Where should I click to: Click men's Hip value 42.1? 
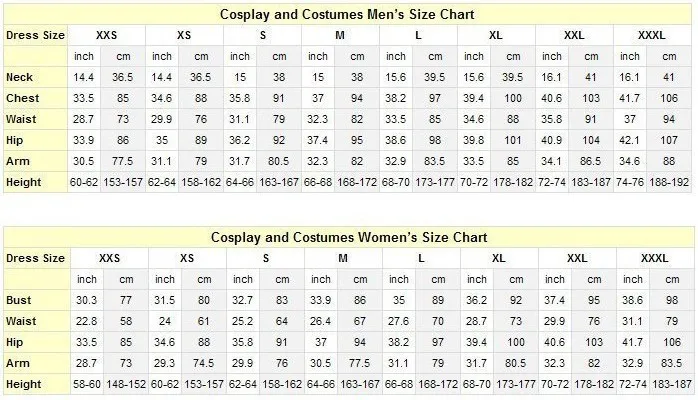629,140
